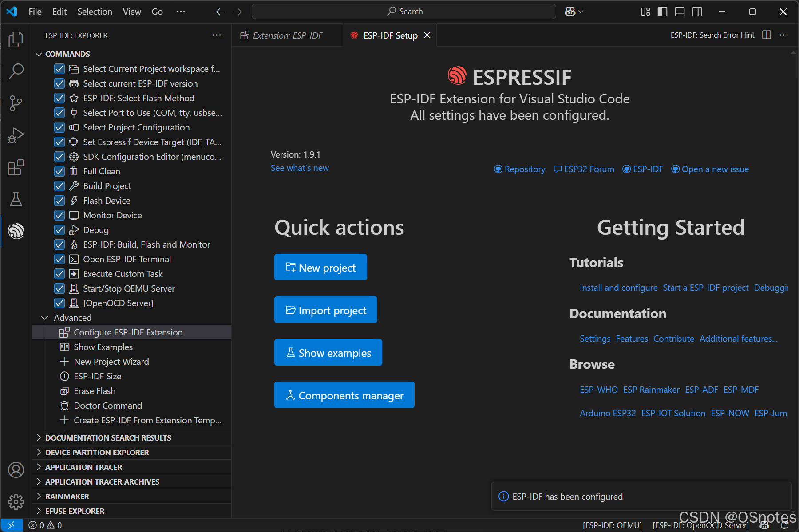Open the Manage gear in activity bar
This screenshot has height=532, width=799.
pyautogui.click(x=16, y=502)
